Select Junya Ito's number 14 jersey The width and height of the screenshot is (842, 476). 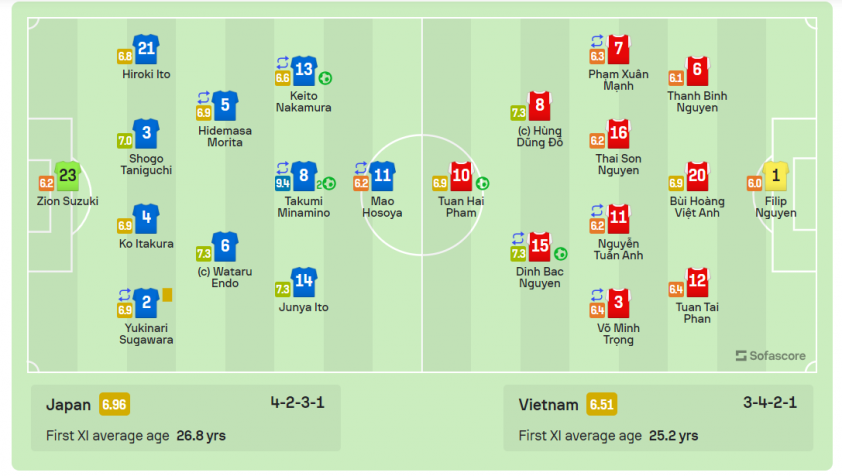click(x=304, y=282)
